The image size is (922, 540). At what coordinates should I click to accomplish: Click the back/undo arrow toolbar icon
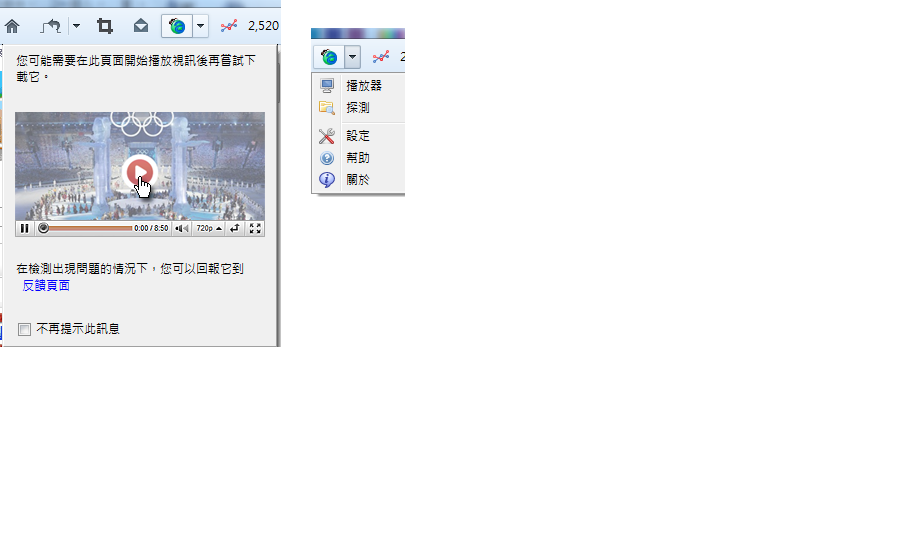[51, 26]
